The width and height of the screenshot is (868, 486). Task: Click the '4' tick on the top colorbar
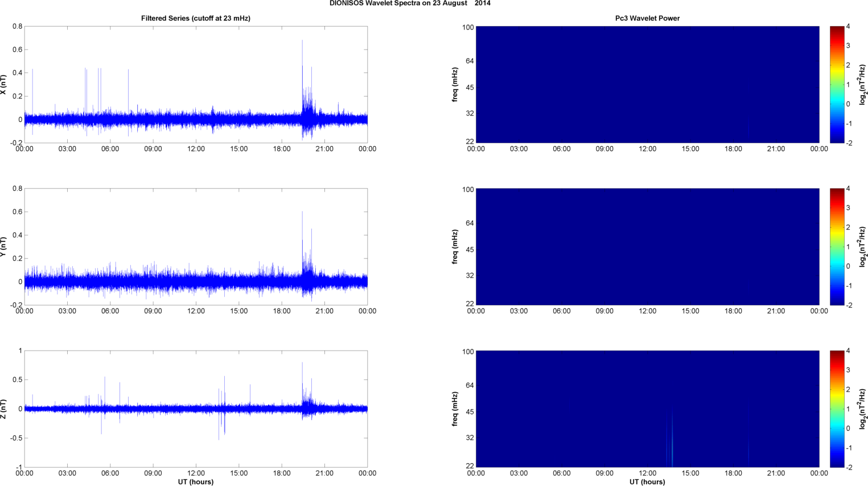[x=848, y=27]
